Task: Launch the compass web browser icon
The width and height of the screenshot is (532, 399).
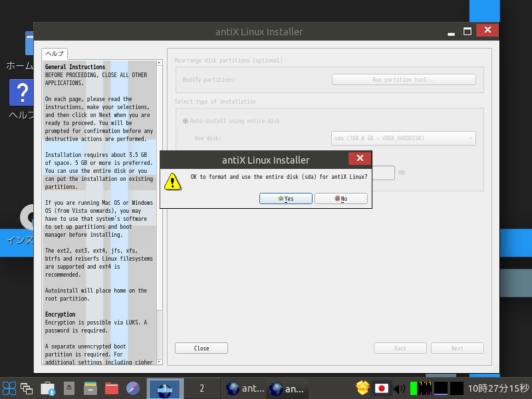Action: (x=132, y=388)
